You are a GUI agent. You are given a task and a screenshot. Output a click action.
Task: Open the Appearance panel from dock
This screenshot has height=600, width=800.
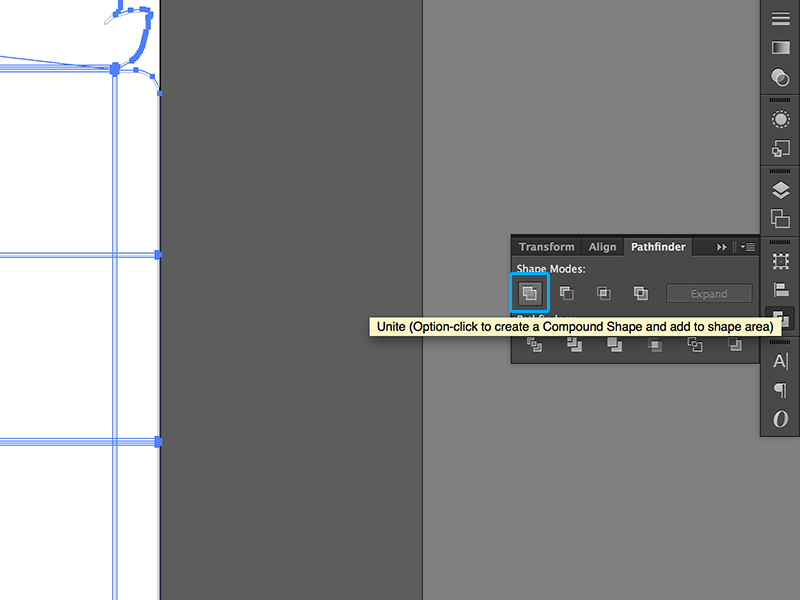pos(780,119)
